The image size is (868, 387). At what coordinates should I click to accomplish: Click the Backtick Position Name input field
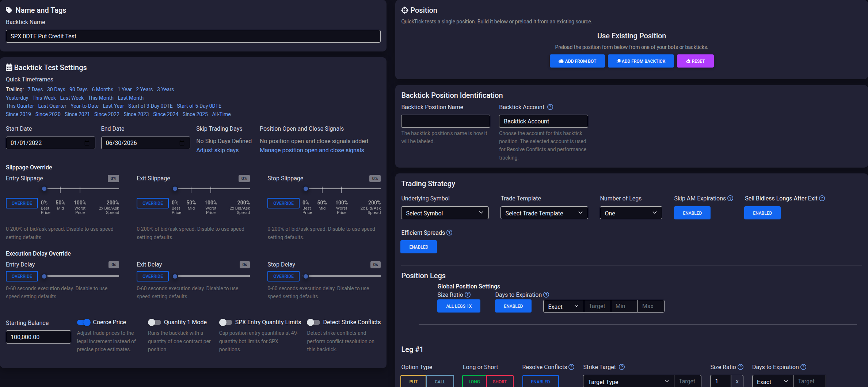(x=445, y=121)
